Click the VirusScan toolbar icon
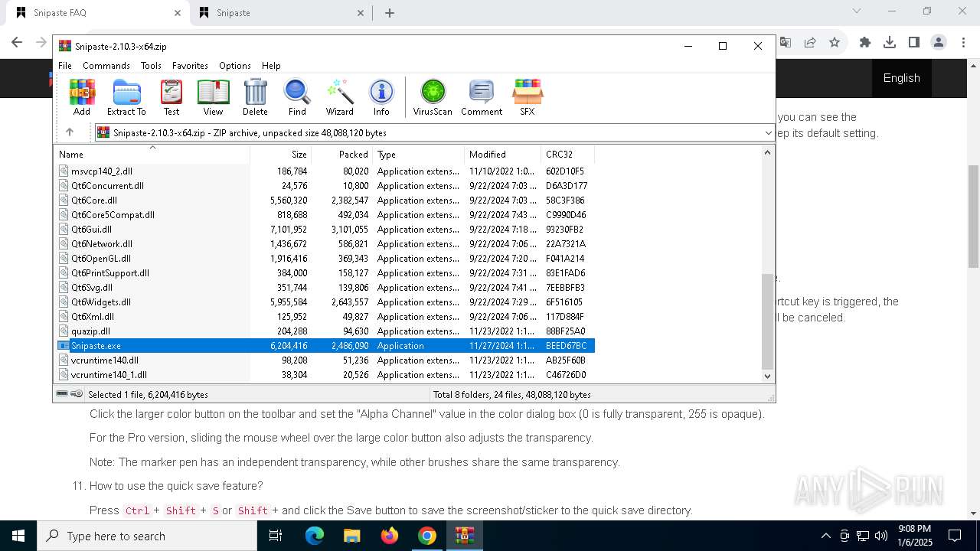This screenshot has height=551, width=980. [x=433, y=97]
